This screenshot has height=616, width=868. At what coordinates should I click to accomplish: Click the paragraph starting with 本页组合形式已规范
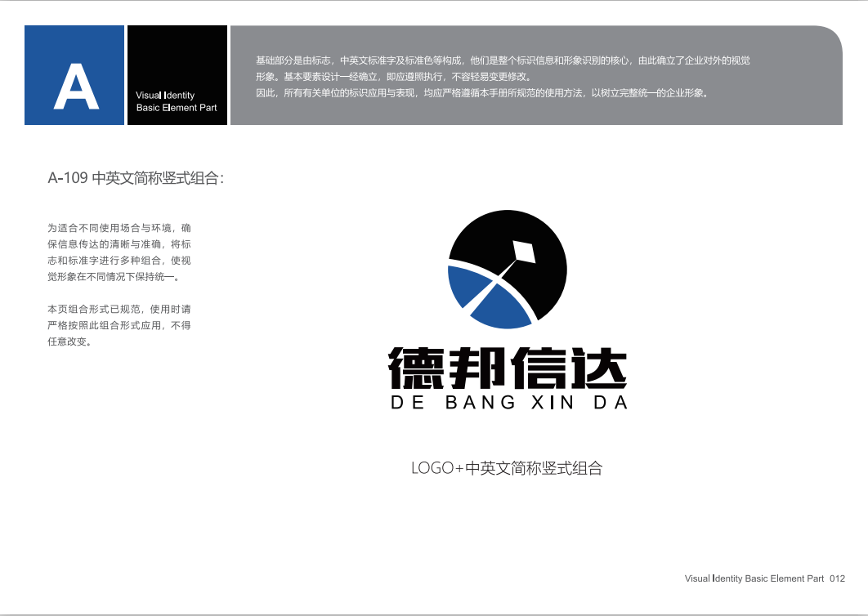119,325
